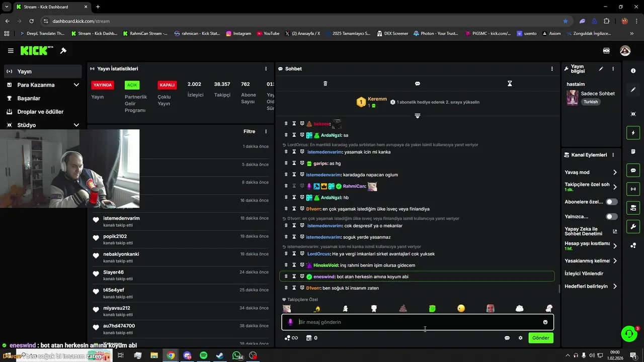
Task: Open activity feed Filtre three-dot menu
Action: 266,132
